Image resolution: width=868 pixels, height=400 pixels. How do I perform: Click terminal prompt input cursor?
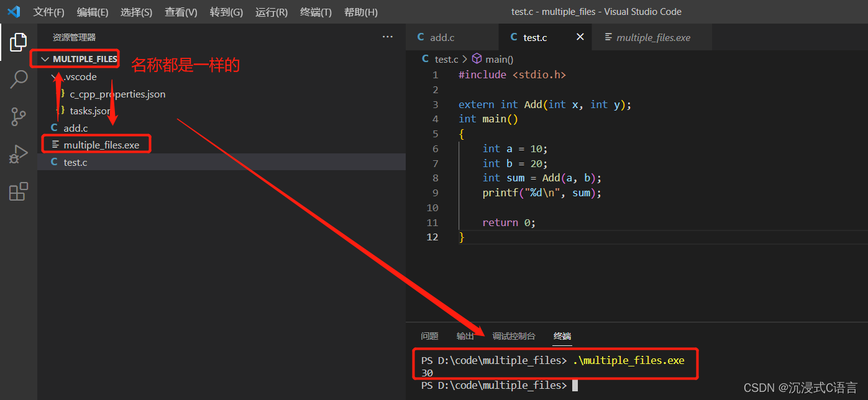pyautogui.click(x=575, y=386)
